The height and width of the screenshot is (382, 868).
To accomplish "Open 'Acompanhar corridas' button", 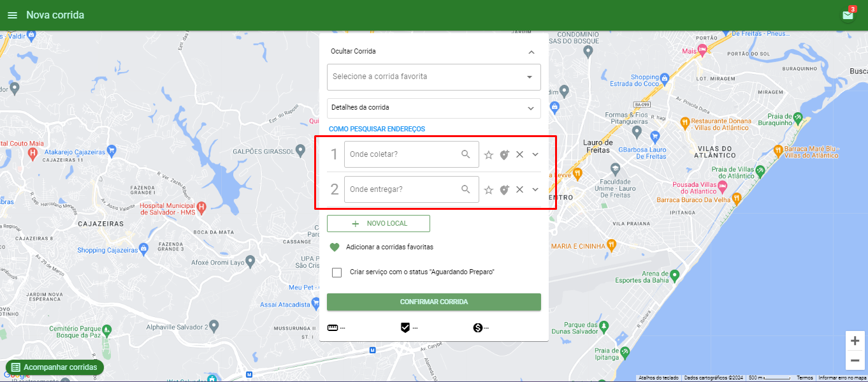I will coord(55,367).
